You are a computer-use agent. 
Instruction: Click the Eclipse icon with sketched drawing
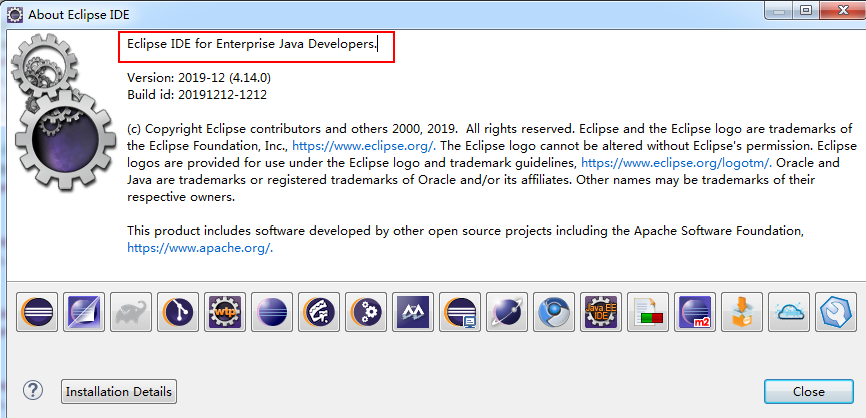point(319,312)
